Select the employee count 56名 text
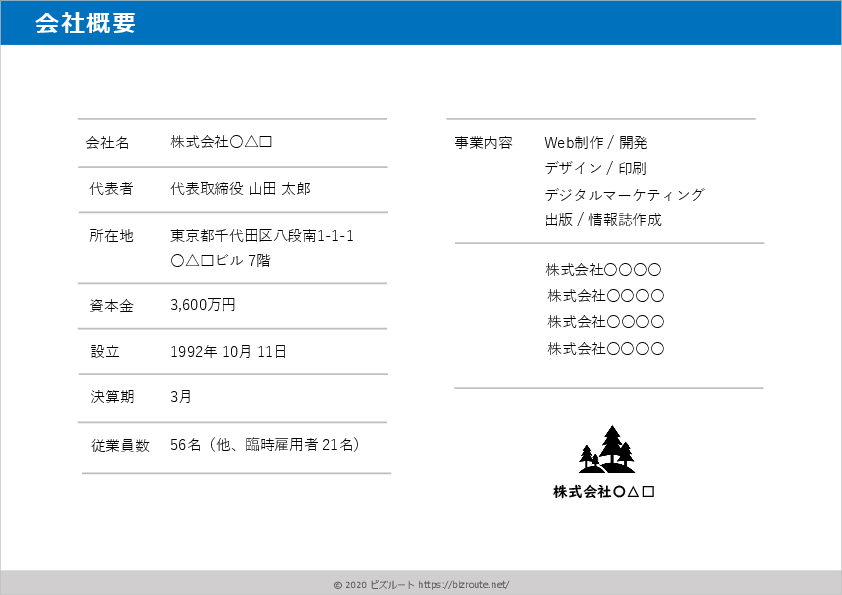Viewport: 842px width, 595px height. coord(187,445)
